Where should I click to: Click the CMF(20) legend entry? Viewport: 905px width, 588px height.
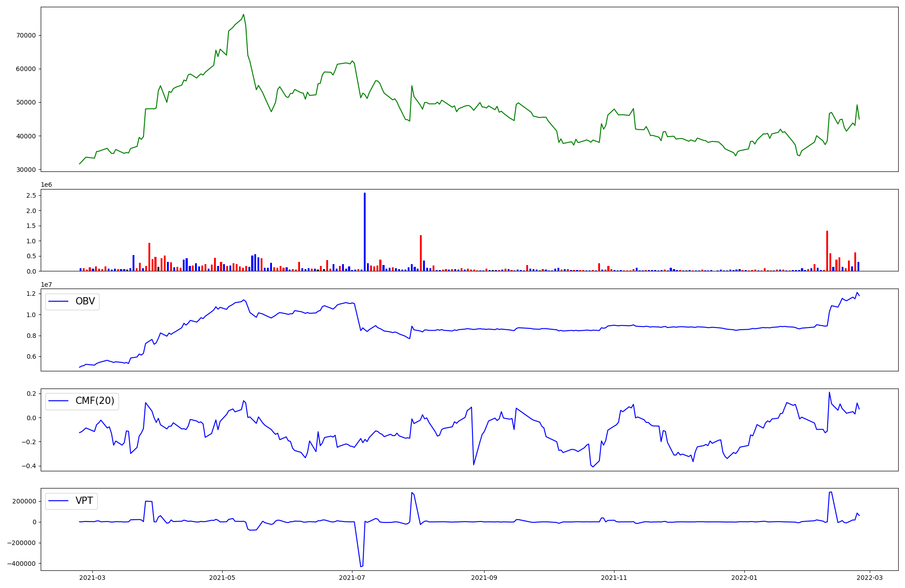tap(95, 401)
